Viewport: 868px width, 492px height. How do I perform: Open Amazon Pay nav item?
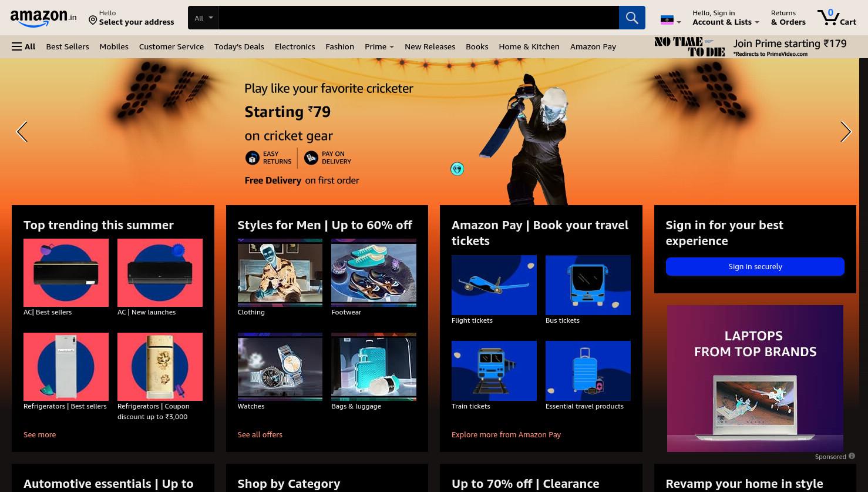tap(593, 46)
